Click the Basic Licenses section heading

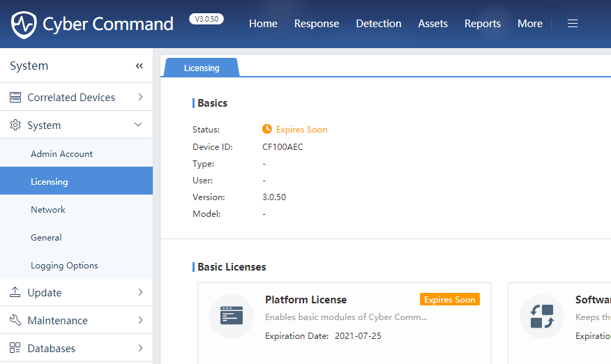point(232,267)
